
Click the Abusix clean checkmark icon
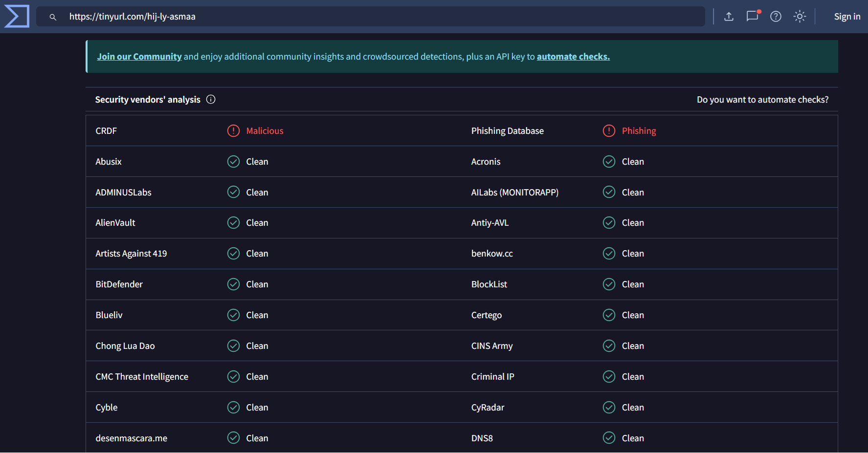pos(233,162)
